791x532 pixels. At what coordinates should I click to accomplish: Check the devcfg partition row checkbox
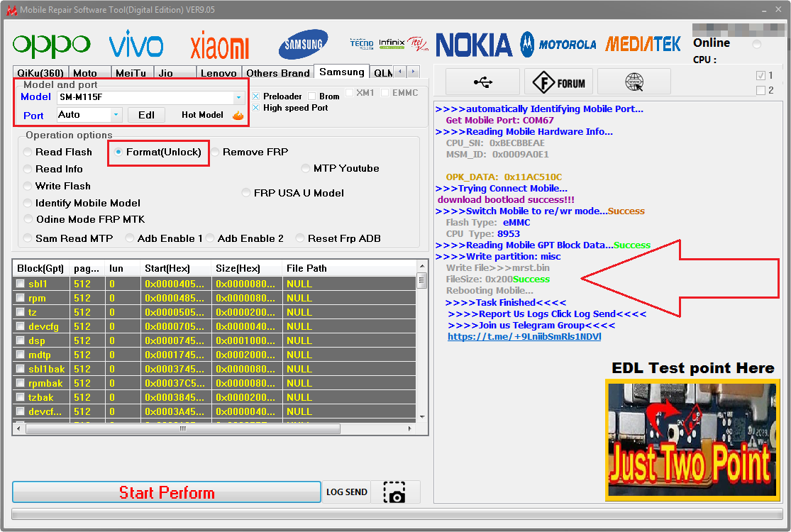click(x=20, y=326)
